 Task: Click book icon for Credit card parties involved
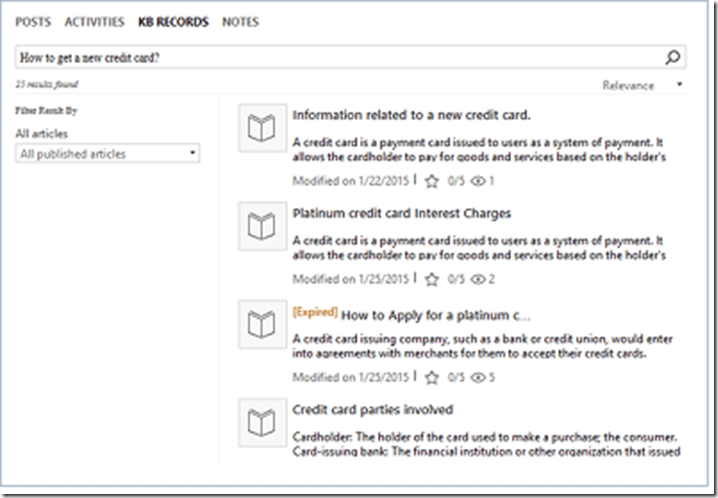[261, 422]
